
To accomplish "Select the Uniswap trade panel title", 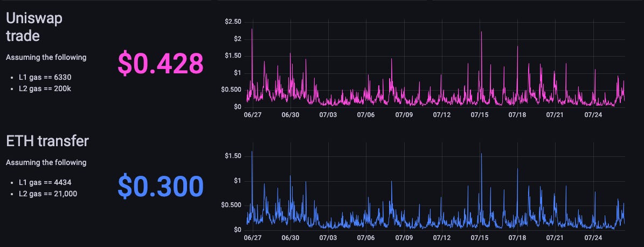I will (34, 27).
